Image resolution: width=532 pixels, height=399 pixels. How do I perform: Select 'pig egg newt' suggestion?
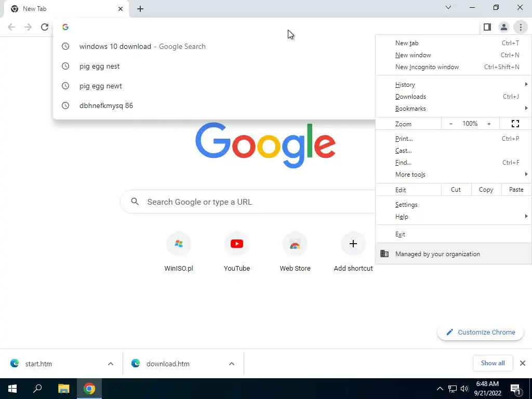tap(215, 86)
